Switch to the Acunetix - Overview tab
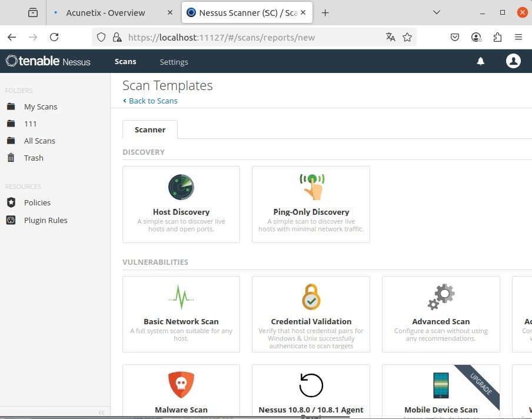Viewport: 532px width, 419px height. coord(105,12)
